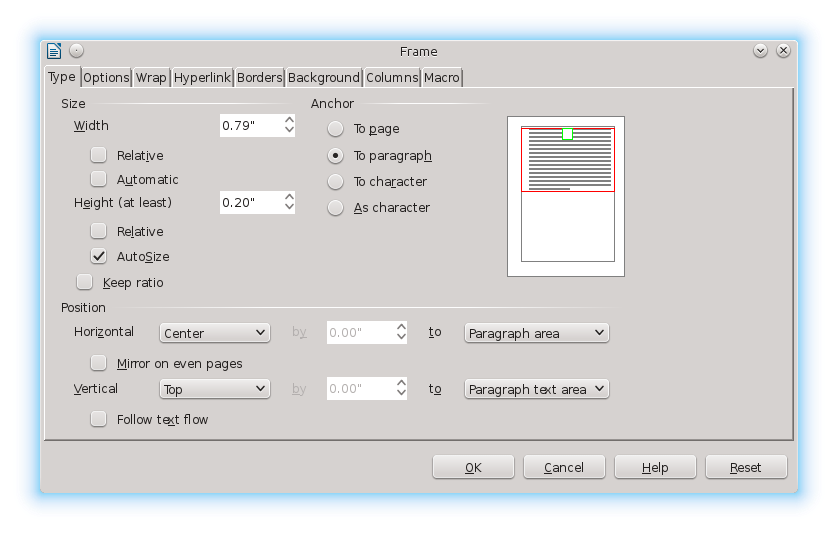Decrease Height using the down spinner arrow
Screen dimensions: 838x533
[x=289, y=207]
